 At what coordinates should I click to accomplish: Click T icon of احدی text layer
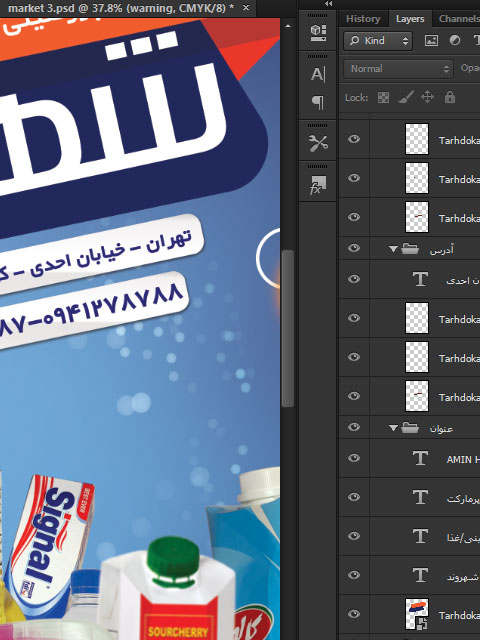tap(420, 279)
